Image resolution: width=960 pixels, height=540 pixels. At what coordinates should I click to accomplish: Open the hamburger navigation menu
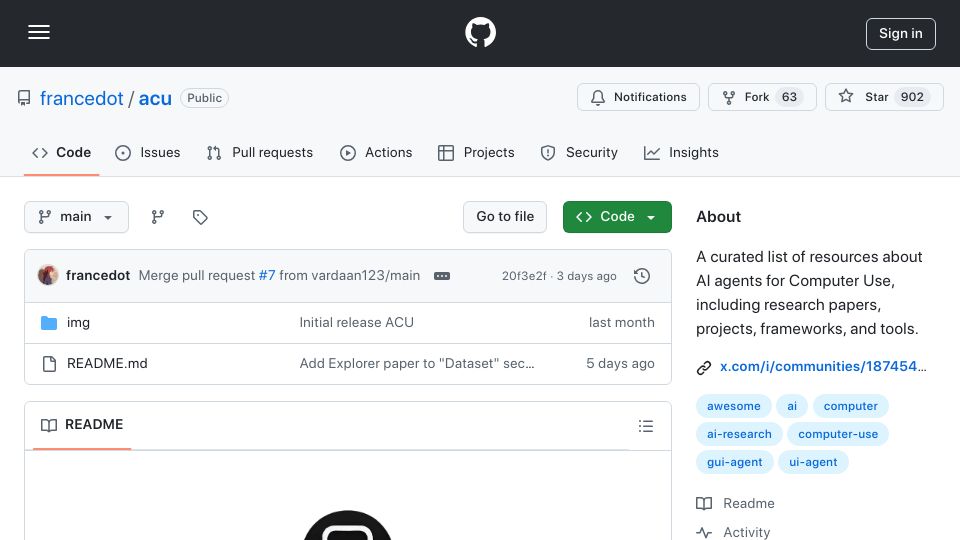(x=39, y=32)
